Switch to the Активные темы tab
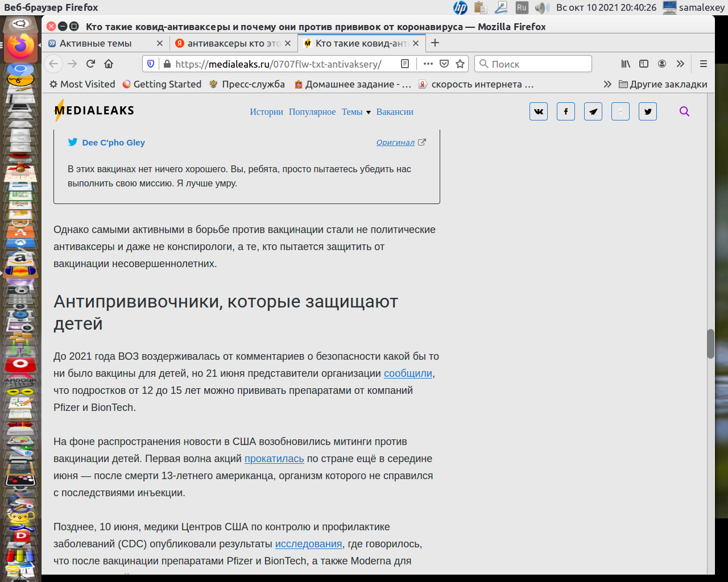Viewport: 728px width, 582px height. [x=96, y=43]
